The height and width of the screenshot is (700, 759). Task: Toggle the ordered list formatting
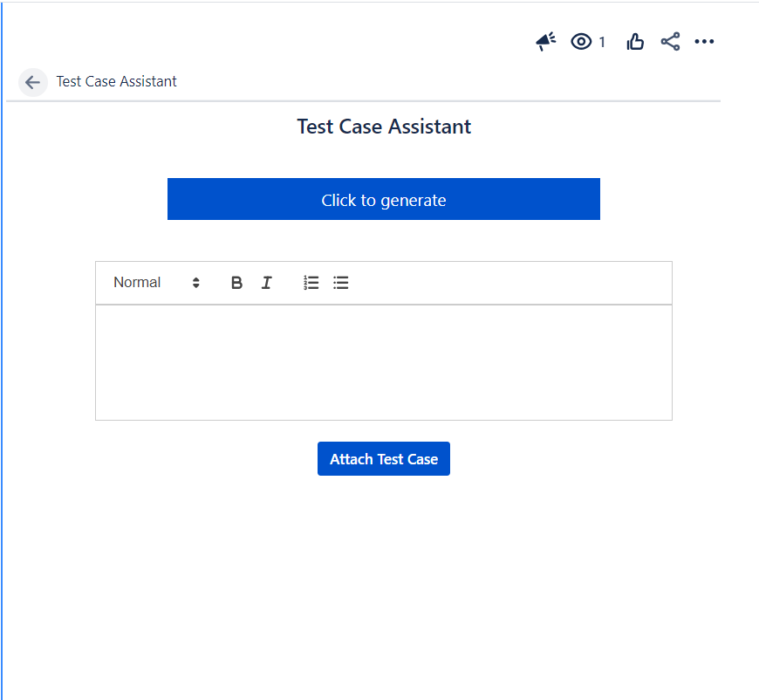pos(311,282)
